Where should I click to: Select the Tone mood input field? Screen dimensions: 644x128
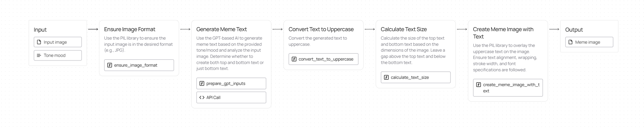pos(58,56)
